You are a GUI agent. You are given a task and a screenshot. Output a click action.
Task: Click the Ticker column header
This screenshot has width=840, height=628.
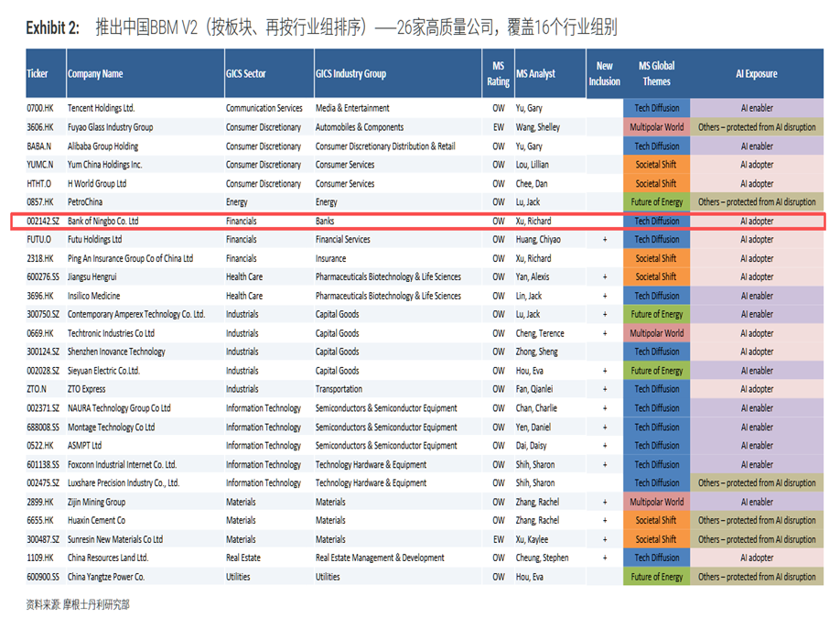38,74
